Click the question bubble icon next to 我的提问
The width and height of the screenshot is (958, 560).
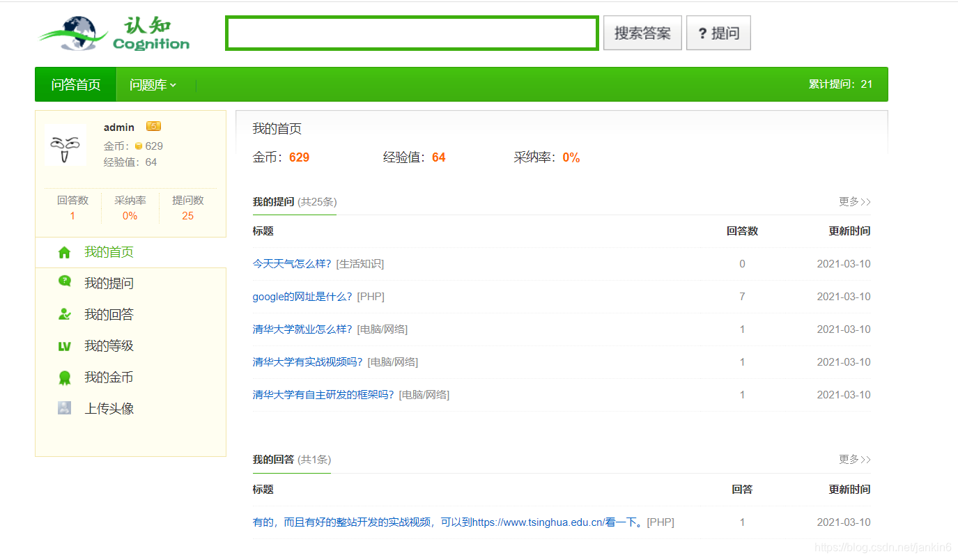[63, 282]
